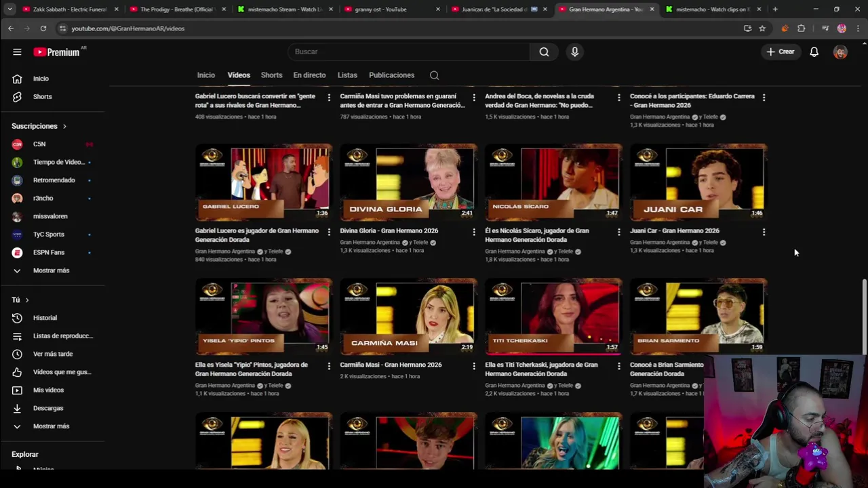Switch to the Publicaciones tab
This screenshot has height=488, width=868.
coord(391,75)
